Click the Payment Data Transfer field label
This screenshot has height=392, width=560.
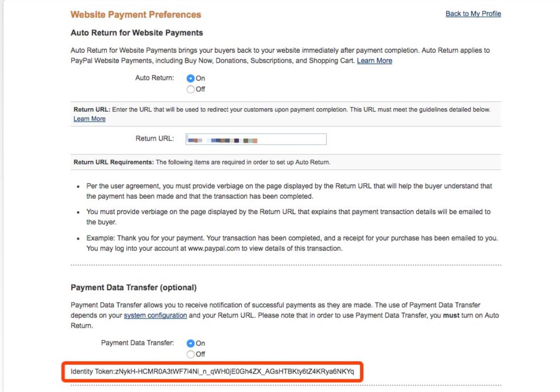[x=137, y=343]
